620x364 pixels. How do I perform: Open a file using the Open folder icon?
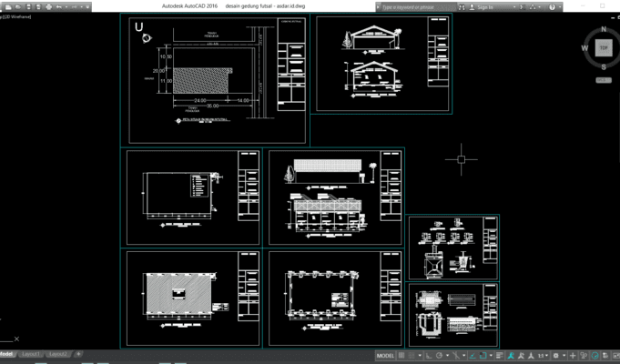18,6
